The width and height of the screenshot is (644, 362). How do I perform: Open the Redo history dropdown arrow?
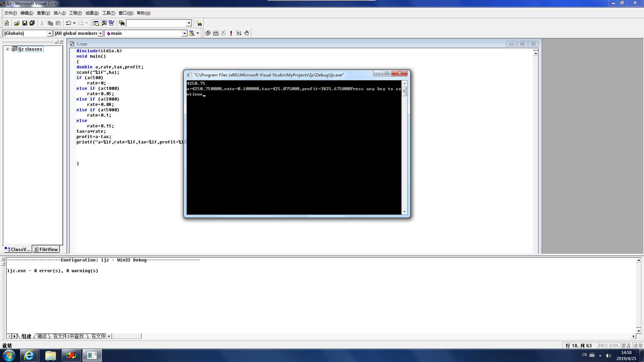click(87, 23)
